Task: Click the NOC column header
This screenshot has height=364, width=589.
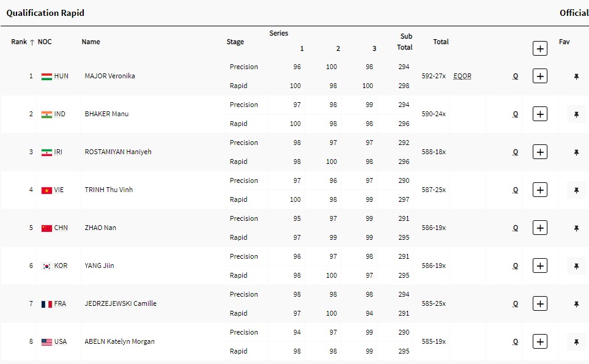Action: pyautogui.click(x=45, y=42)
